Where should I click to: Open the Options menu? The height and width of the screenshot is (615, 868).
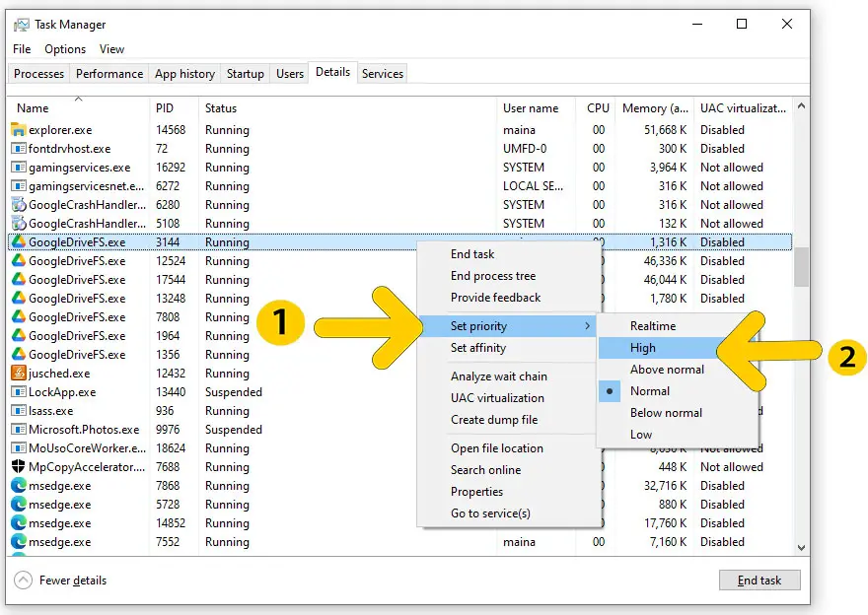coord(65,49)
